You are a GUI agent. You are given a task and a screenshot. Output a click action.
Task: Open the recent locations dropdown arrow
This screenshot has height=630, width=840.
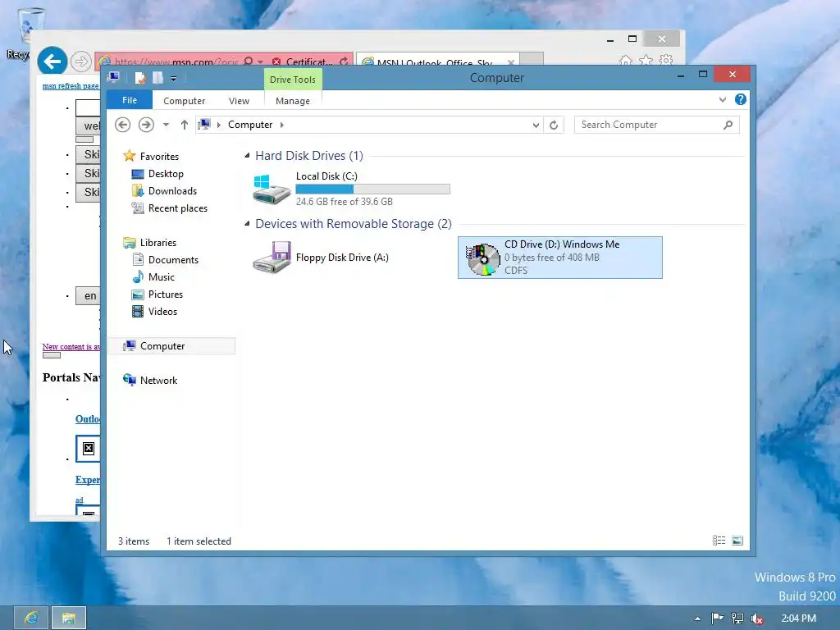[166, 125]
